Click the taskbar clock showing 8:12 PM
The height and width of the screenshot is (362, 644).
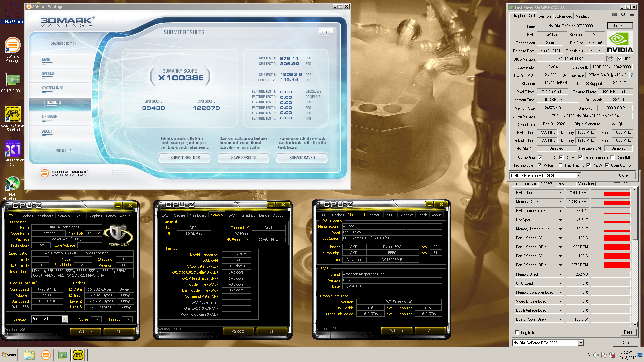click(x=627, y=355)
